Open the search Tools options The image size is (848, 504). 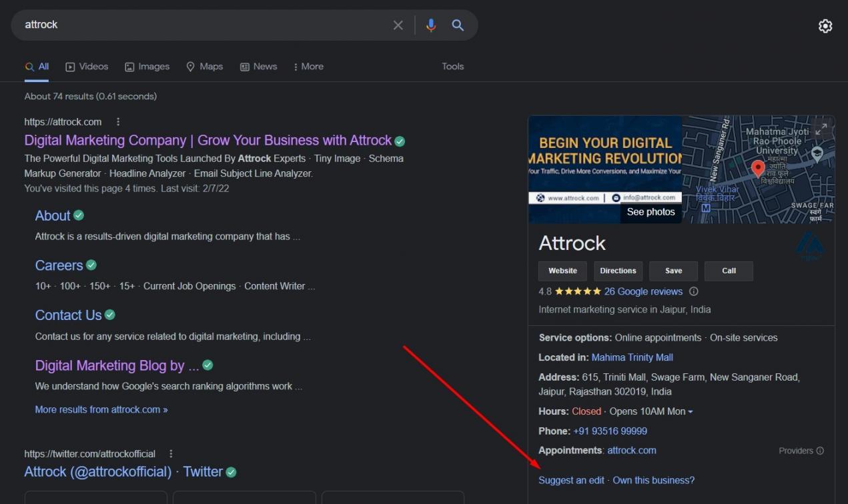pyautogui.click(x=452, y=67)
